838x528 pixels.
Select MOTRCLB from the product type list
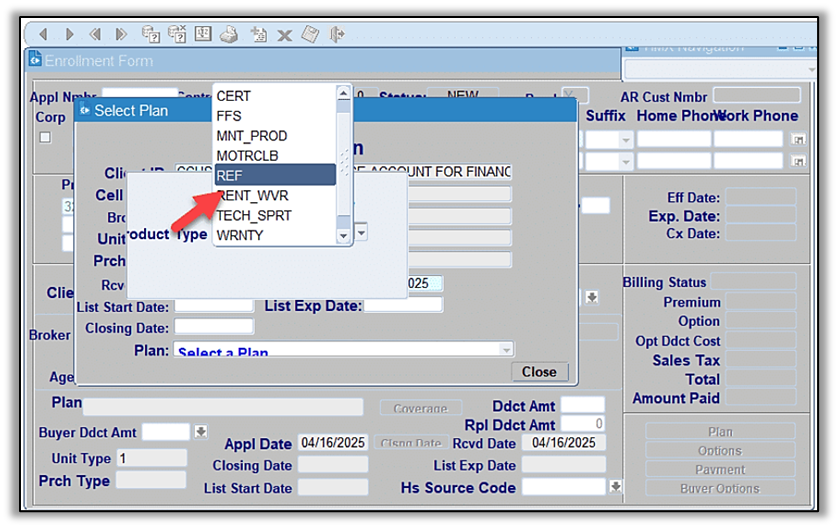[274, 155]
